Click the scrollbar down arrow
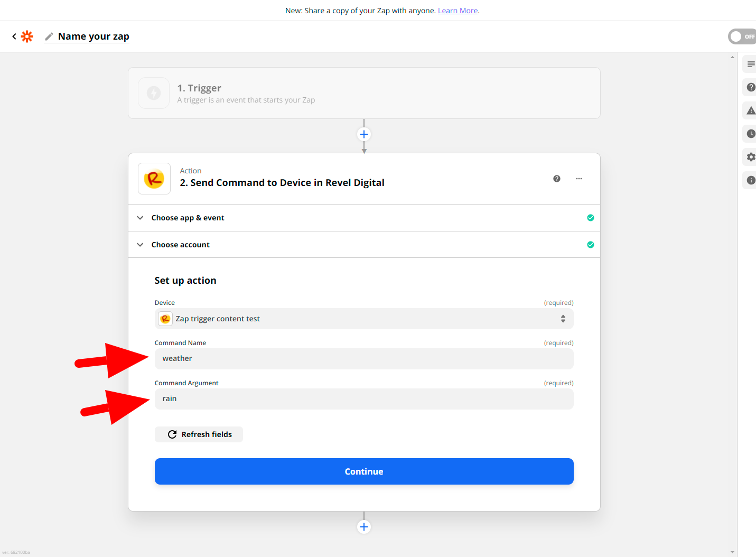 (x=732, y=552)
